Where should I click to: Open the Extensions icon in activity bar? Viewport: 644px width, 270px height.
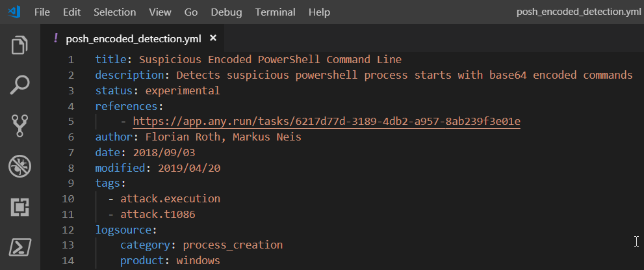(19, 207)
